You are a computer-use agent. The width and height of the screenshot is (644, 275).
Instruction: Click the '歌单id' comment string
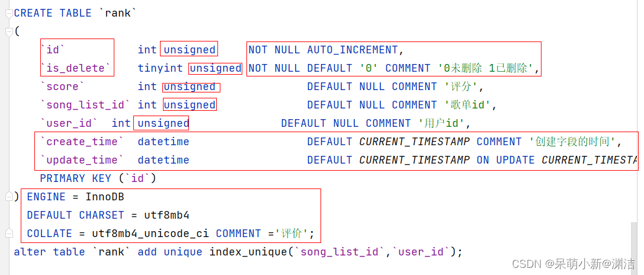point(467,105)
